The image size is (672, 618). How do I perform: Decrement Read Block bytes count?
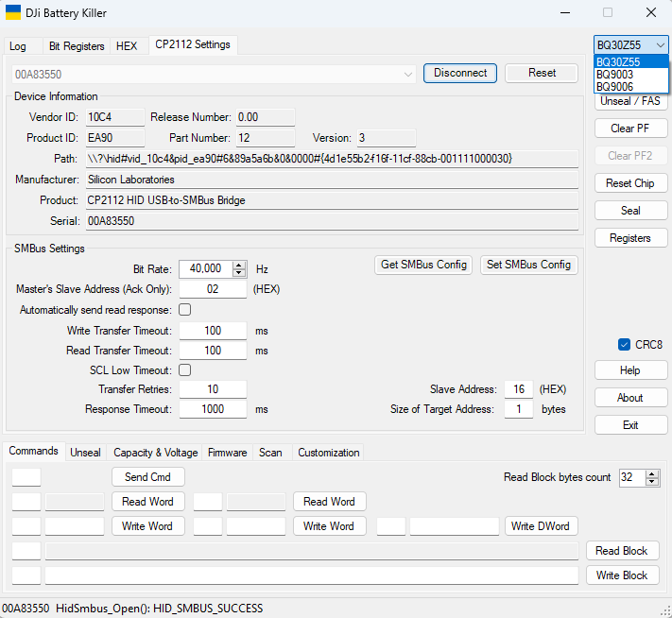pyautogui.click(x=652, y=481)
